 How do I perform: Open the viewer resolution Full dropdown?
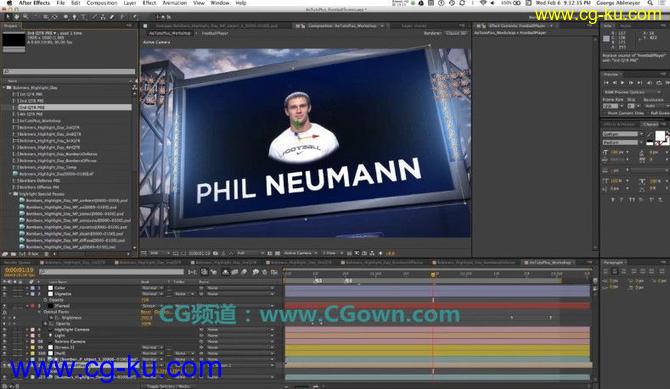[250, 253]
